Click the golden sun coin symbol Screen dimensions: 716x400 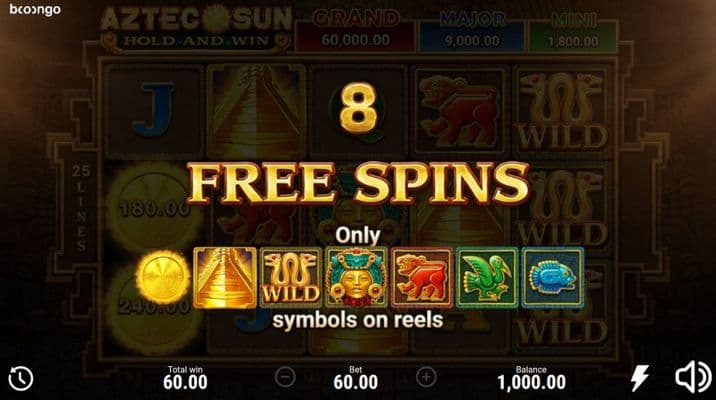pyautogui.click(x=163, y=277)
